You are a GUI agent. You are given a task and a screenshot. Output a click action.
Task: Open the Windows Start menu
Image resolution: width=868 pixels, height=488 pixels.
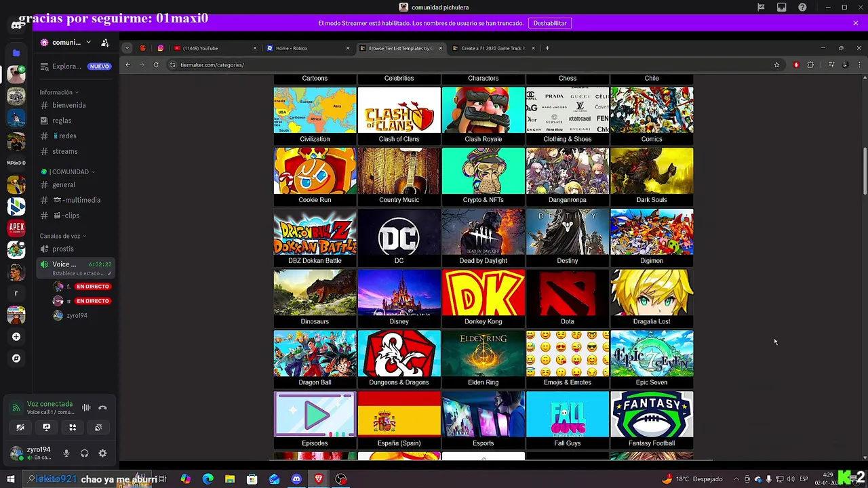pyautogui.click(x=11, y=479)
